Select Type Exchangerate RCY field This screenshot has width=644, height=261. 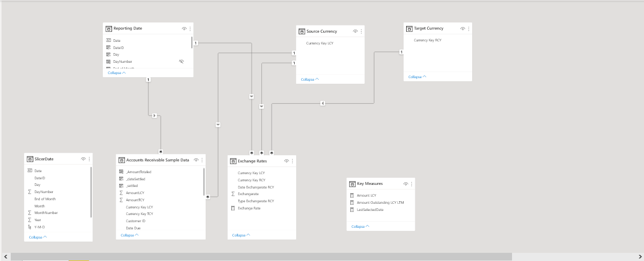256,201
